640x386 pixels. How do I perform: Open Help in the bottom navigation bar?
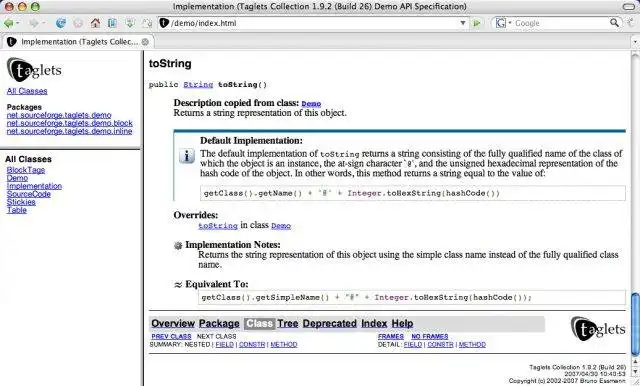tap(402, 324)
